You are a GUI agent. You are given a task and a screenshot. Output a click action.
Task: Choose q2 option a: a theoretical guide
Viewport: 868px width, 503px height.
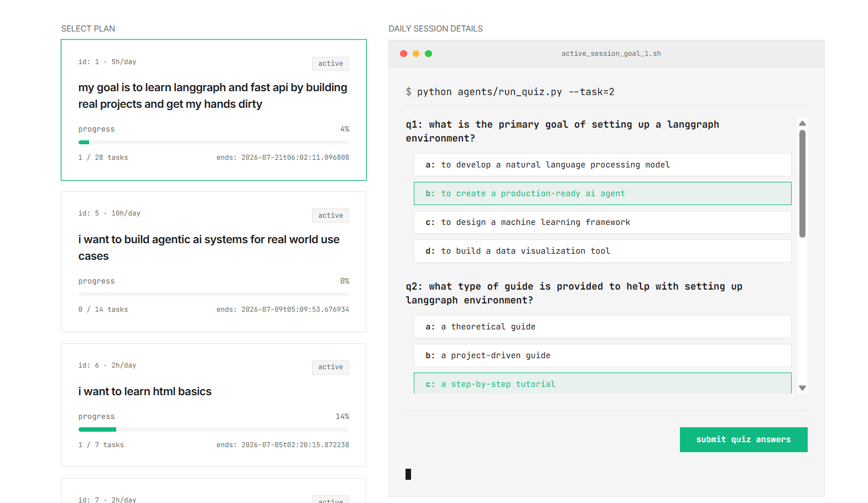tap(602, 327)
